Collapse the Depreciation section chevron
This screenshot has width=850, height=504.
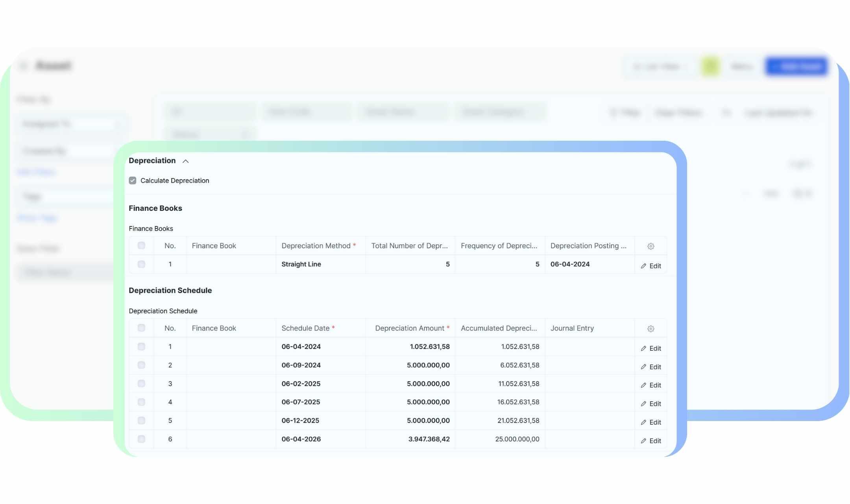[x=186, y=161]
